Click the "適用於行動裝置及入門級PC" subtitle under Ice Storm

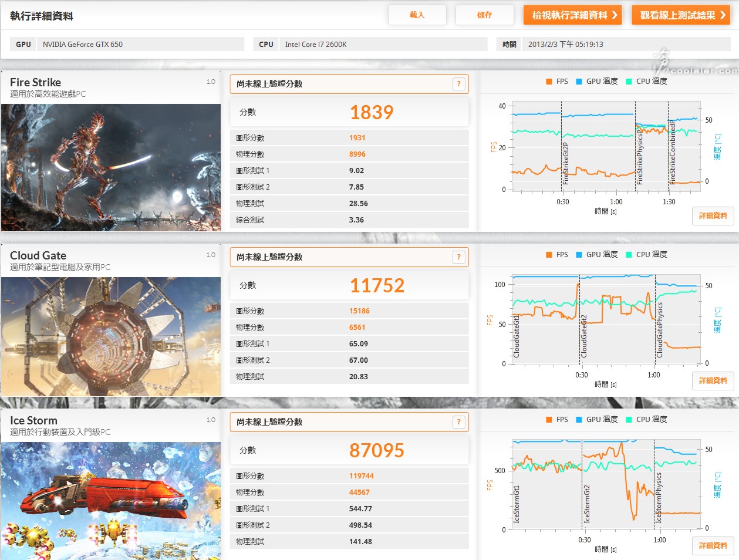pyautogui.click(x=60, y=432)
